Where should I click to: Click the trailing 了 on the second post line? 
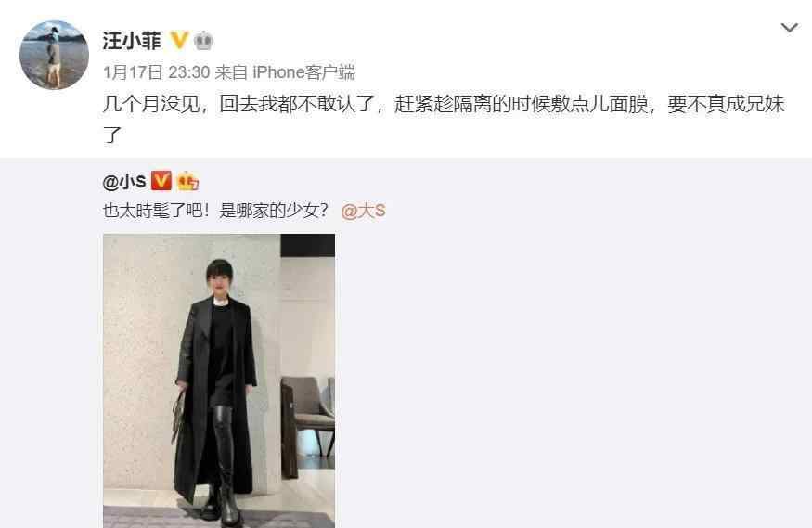click(x=112, y=135)
